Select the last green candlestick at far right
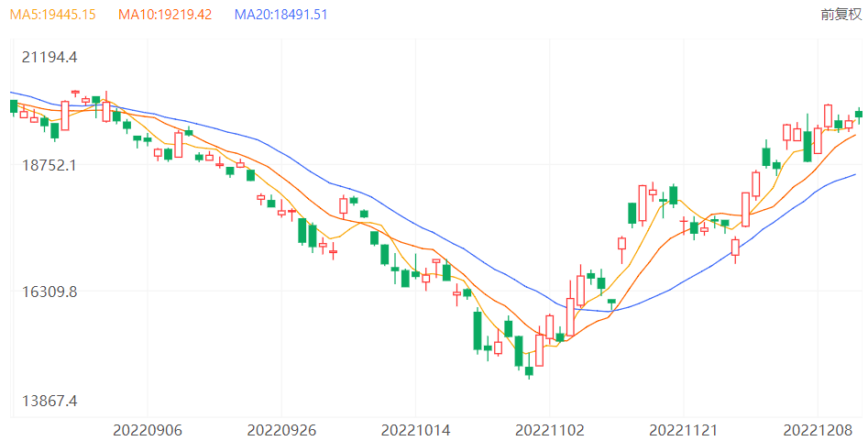868x441 pixels. [859, 114]
